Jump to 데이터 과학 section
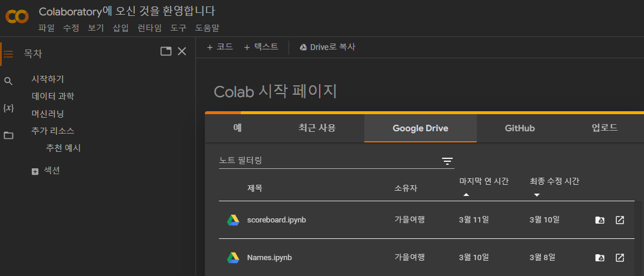644x276 pixels. tap(53, 97)
